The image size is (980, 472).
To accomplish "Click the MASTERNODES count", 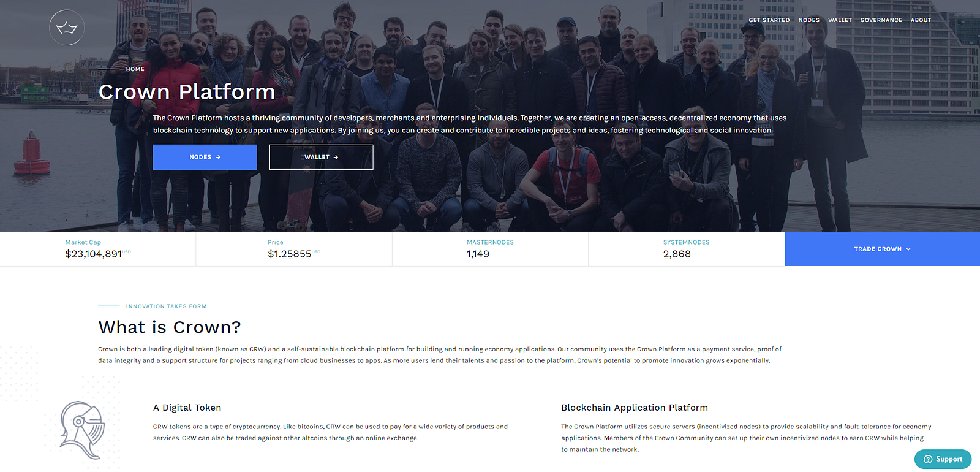I will point(478,254).
